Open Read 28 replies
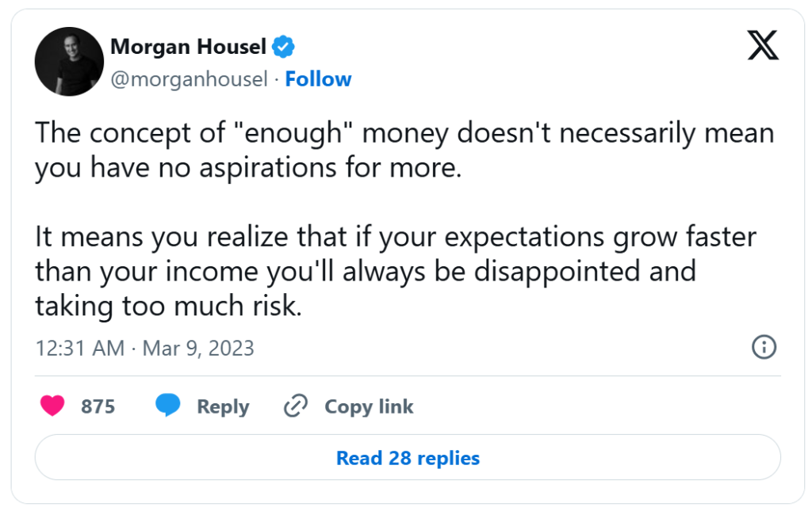The height and width of the screenshot is (511, 812). (408, 458)
